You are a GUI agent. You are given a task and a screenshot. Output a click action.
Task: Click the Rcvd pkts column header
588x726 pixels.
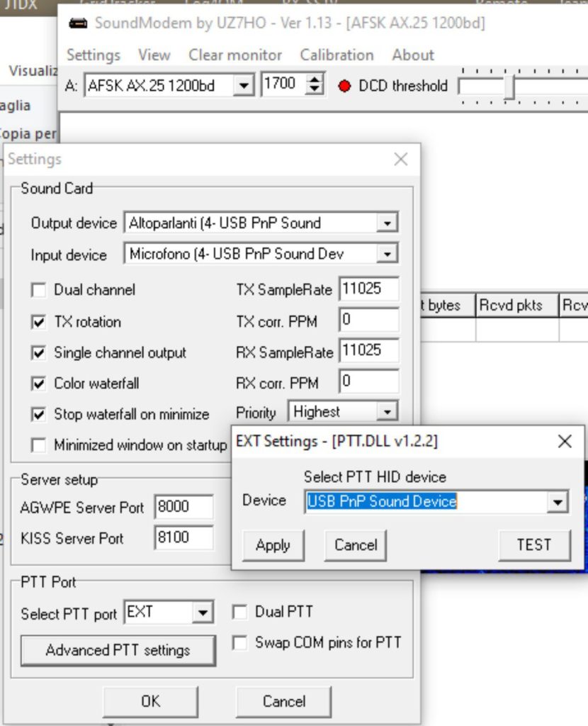tap(516, 305)
